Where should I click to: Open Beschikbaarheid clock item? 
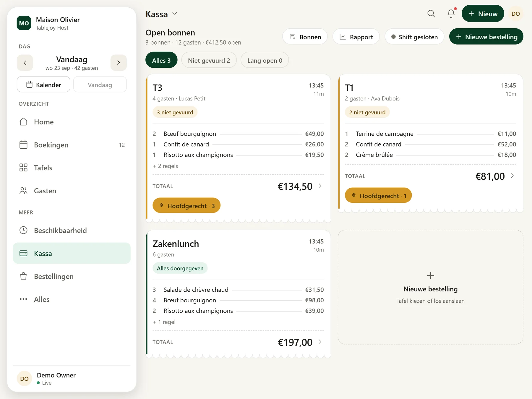(72, 231)
